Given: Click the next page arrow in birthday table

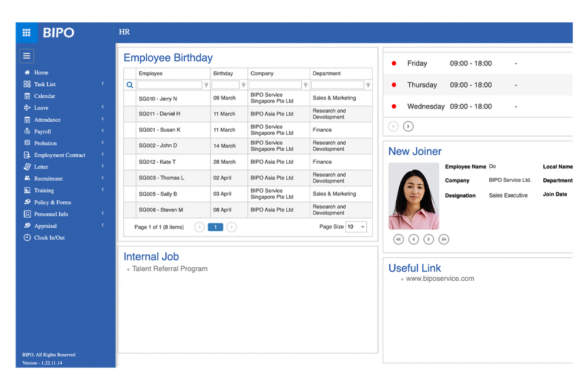Looking at the screenshot, I should [232, 227].
